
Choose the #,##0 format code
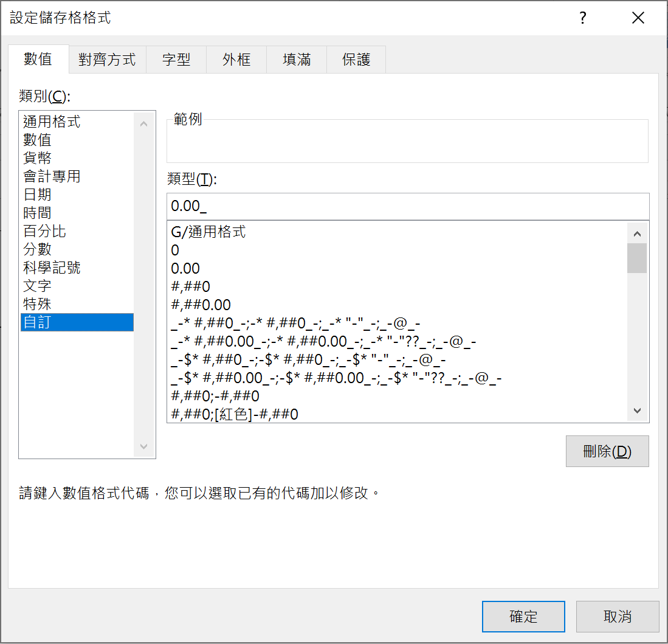click(398, 286)
